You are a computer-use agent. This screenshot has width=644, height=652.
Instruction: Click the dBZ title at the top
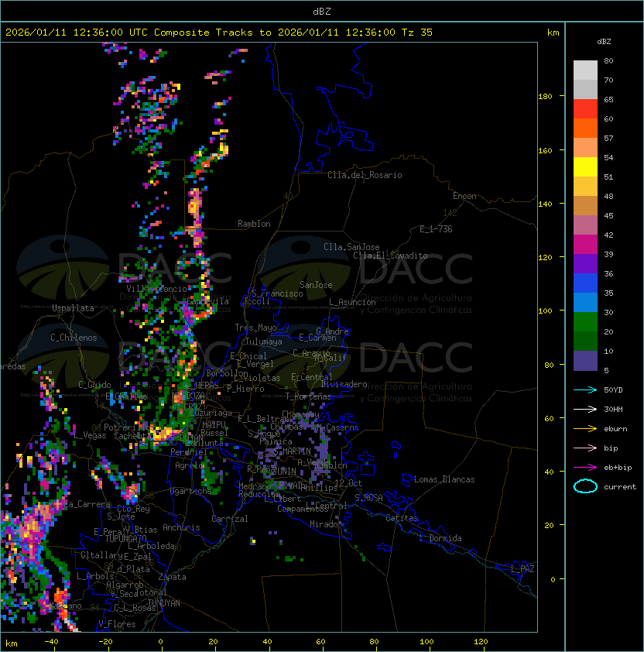click(x=322, y=11)
